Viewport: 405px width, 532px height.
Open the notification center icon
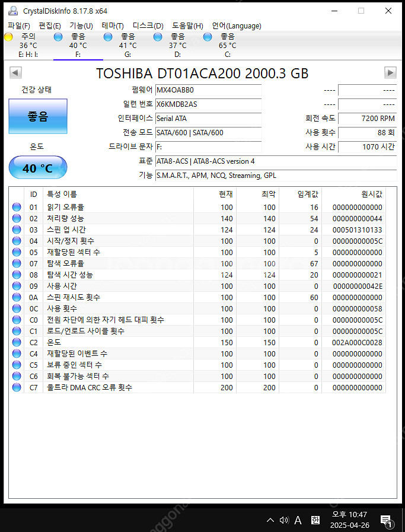pyautogui.click(x=387, y=521)
